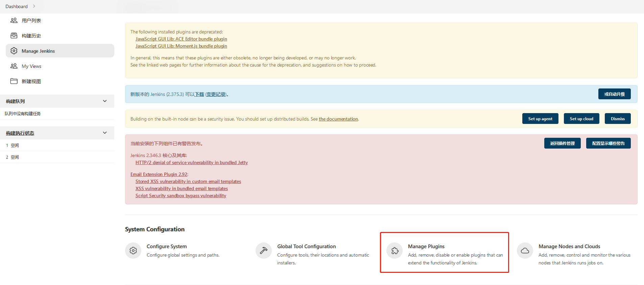Open Manage Plugins title
This screenshot has width=644, height=285.
click(426, 247)
